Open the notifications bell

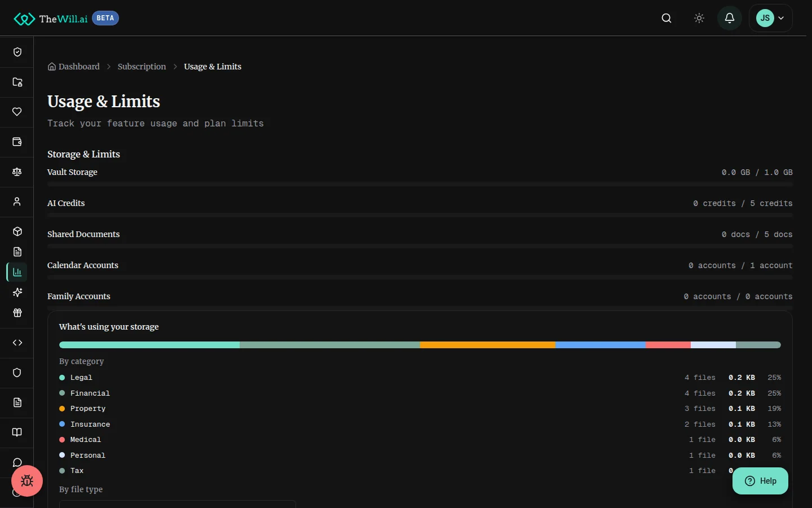[730, 18]
